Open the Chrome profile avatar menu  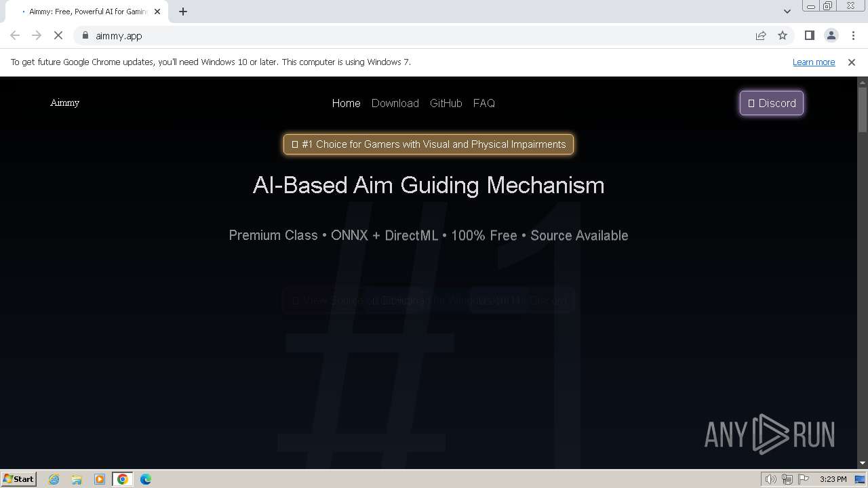831,35
